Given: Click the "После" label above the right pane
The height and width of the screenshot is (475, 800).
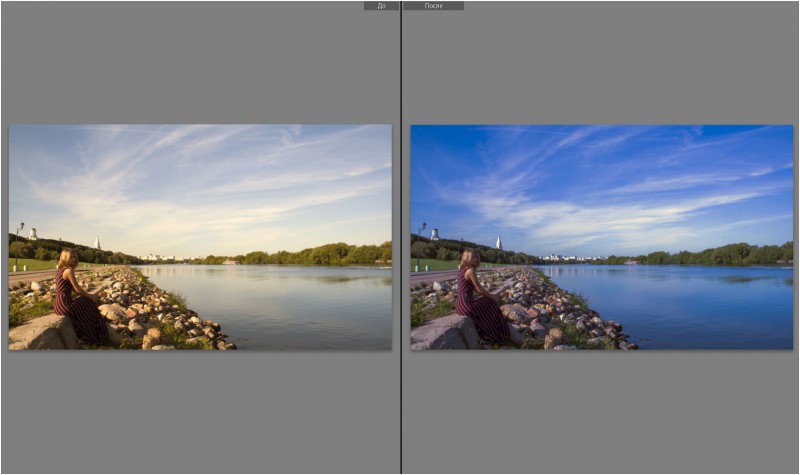Looking at the screenshot, I should click(434, 6).
